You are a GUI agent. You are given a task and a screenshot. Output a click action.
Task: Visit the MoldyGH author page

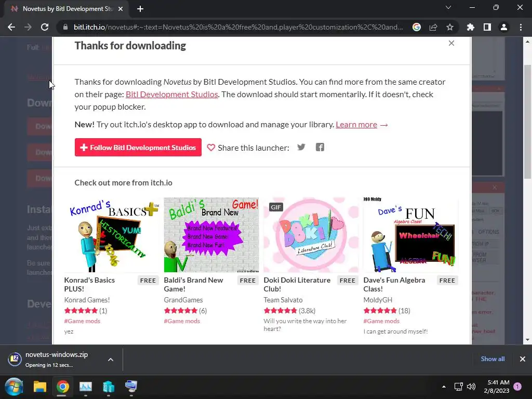378,300
